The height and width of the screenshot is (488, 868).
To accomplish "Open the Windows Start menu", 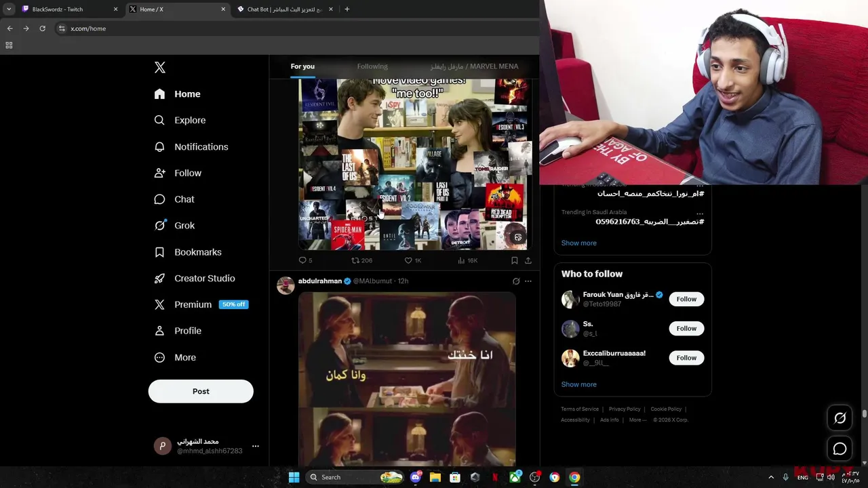I will 294,477.
